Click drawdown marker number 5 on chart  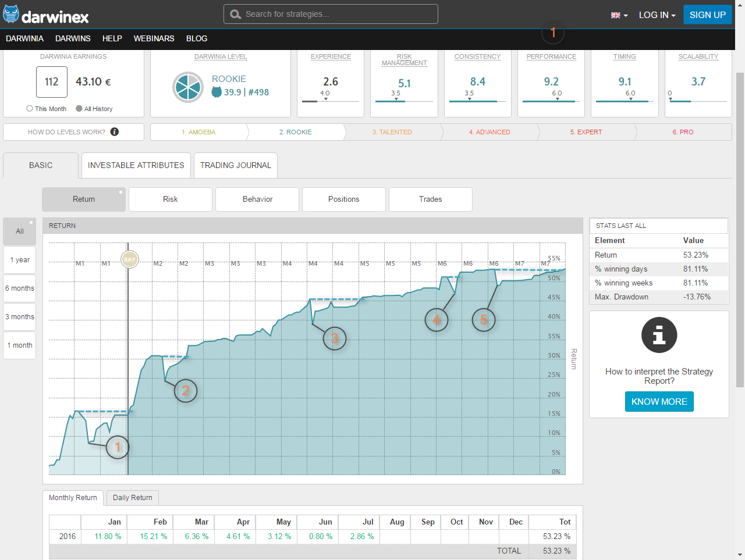484,319
